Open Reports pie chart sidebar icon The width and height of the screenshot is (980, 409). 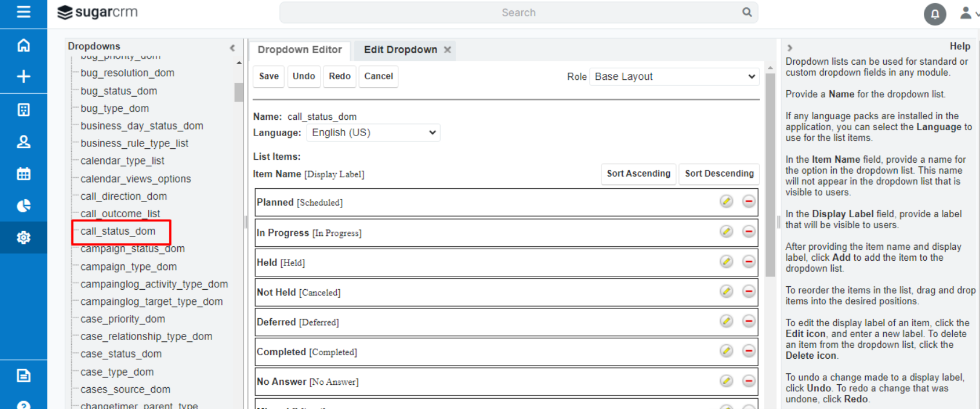point(24,206)
